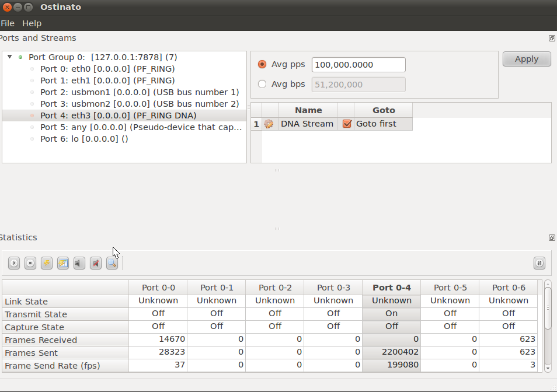Select Port 3: usbmon2 in tree
The width and height of the screenshot is (557, 392).
(140, 104)
